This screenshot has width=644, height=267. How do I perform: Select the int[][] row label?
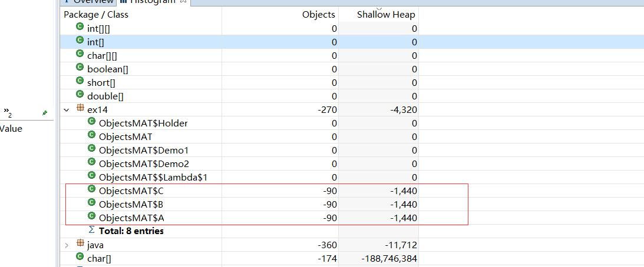click(x=98, y=29)
